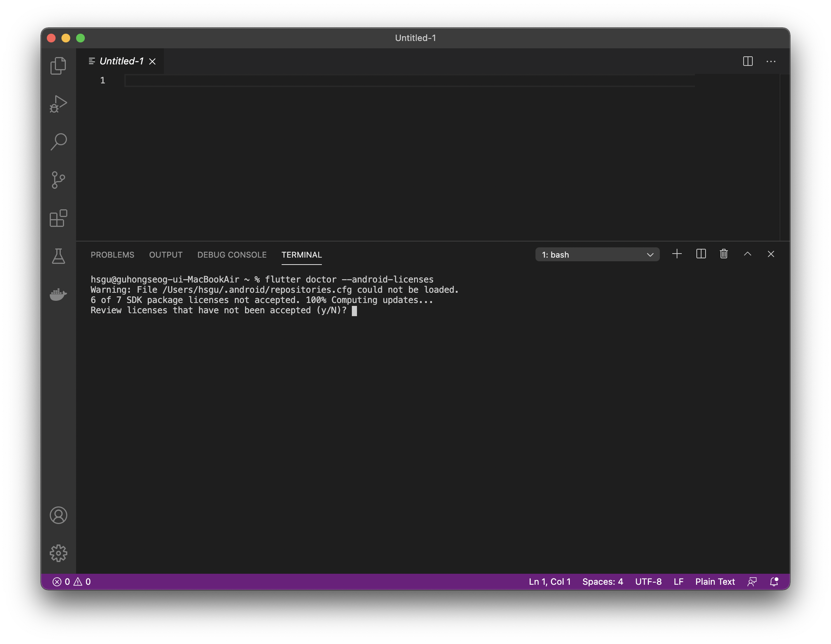Switch to the PROBLEMS panel tab

tap(112, 255)
